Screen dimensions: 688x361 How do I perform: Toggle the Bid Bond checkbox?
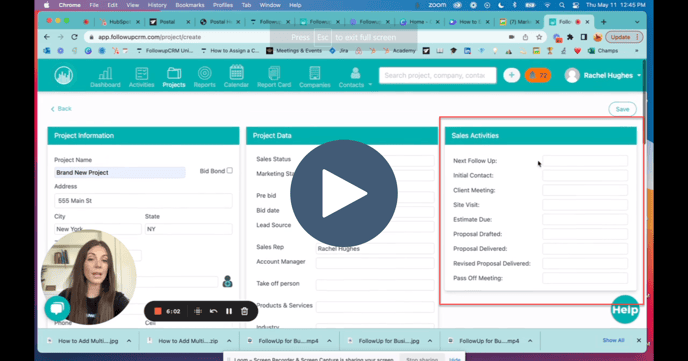point(229,171)
